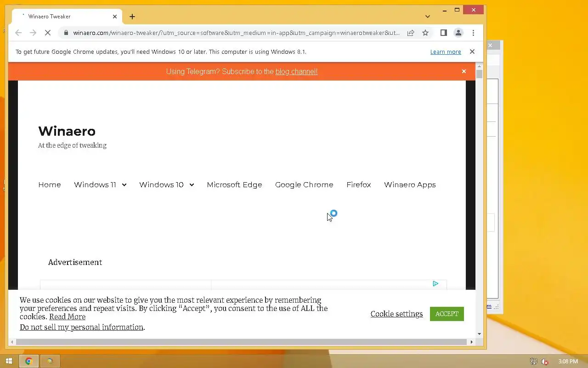The height and width of the screenshot is (368, 588).
Task: Stop loading the page
Action: (x=48, y=33)
